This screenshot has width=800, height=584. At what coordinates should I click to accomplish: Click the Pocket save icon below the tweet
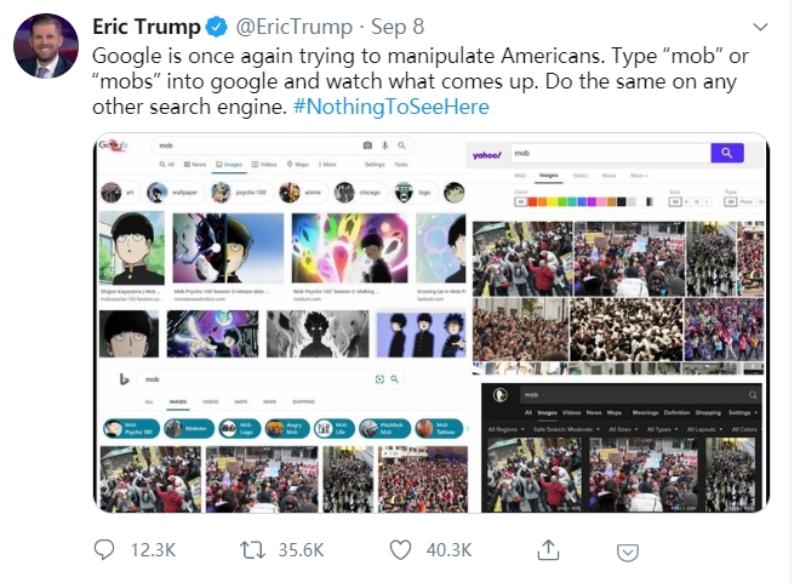click(627, 551)
